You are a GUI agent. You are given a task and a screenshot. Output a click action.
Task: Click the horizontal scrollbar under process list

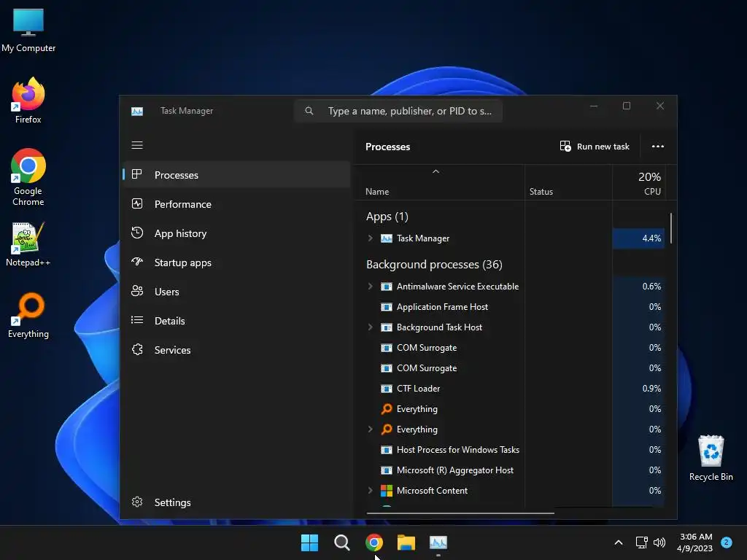click(460, 513)
